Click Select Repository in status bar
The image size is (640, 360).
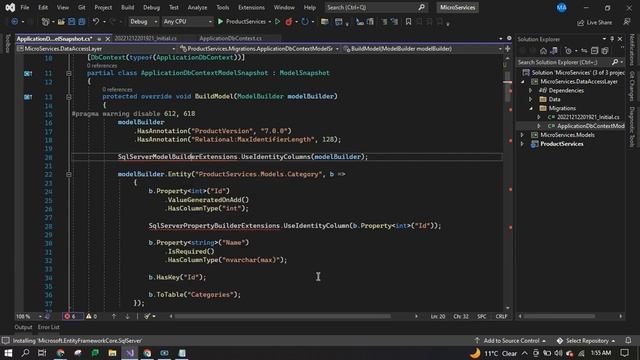[x=586, y=340]
